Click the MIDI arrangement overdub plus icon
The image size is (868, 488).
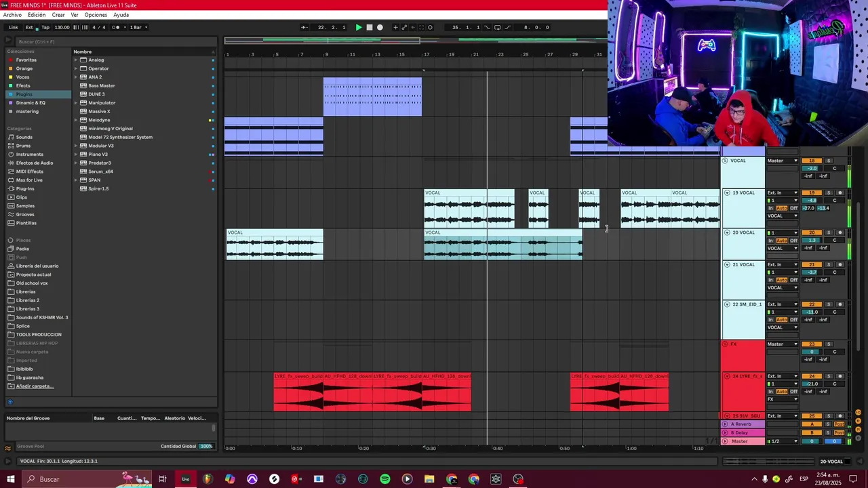point(396,27)
